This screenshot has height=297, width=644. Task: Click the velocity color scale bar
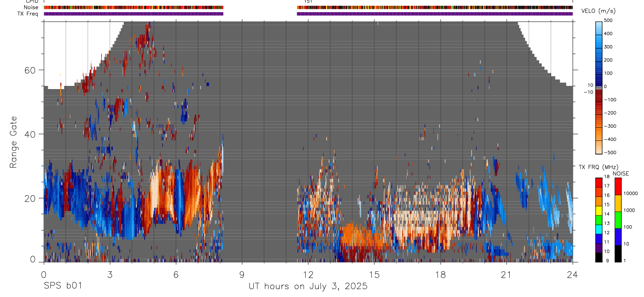(x=599, y=87)
